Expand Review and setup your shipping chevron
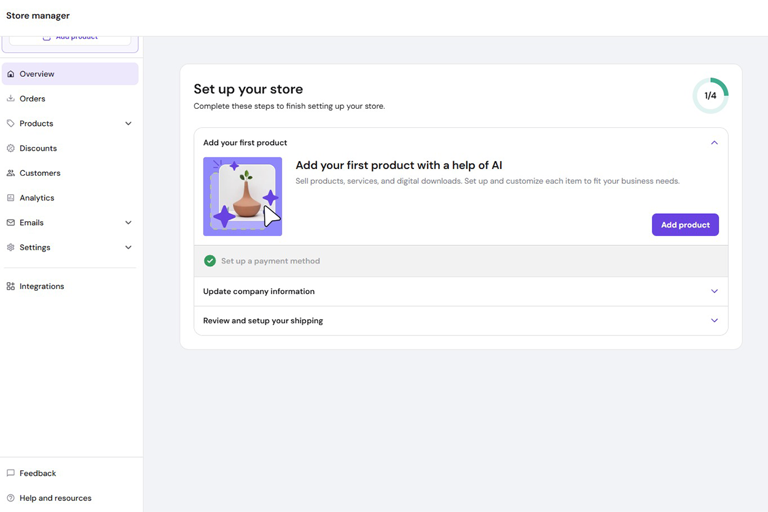 click(x=714, y=320)
